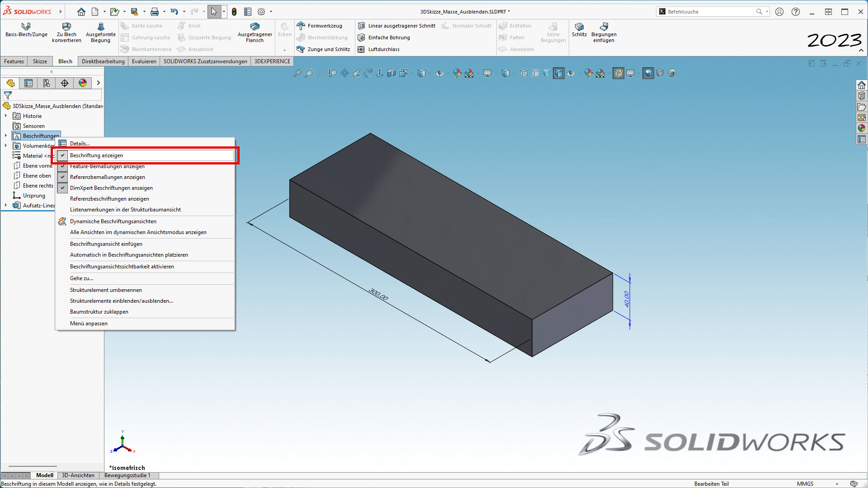The height and width of the screenshot is (488, 868).
Task: Enable Alle Ansichten im dynamischen Ansichtsmodus anzeigen
Action: coord(145,232)
